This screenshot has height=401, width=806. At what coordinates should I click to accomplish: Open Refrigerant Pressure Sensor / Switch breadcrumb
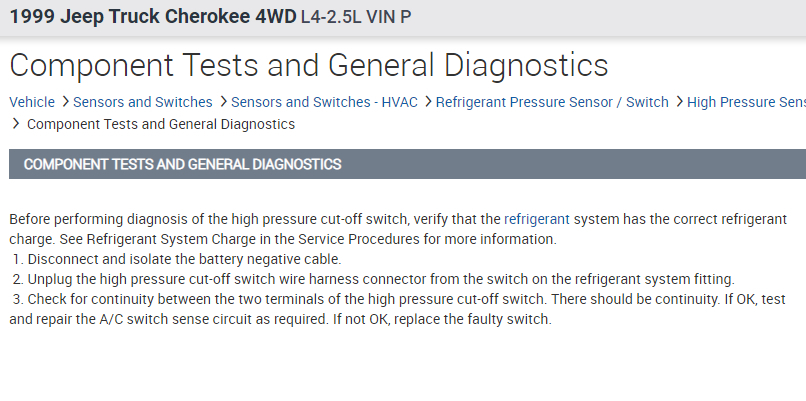coord(552,102)
